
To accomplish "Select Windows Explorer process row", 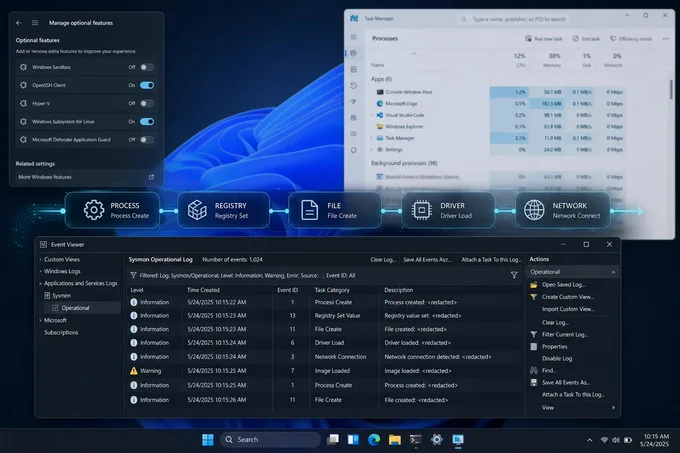I will tap(497, 127).
